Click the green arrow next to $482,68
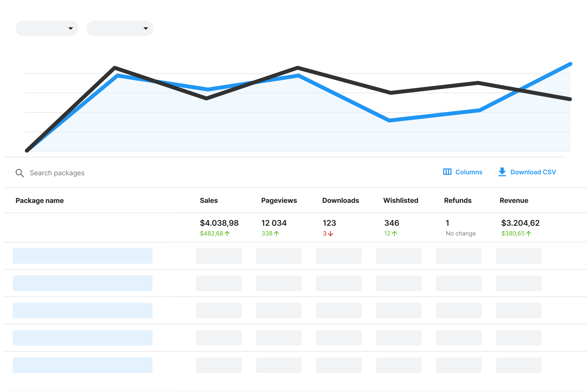Viewport: 587px width, 392px height. tap(227, 234)
